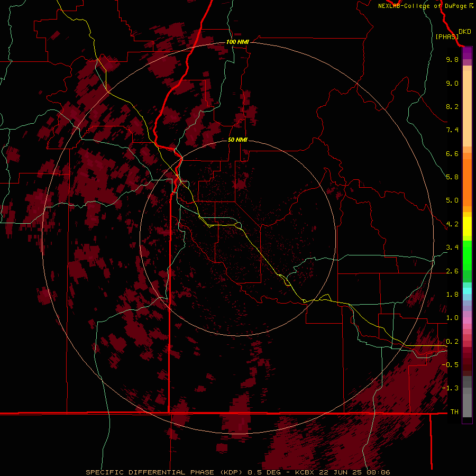The image size is (476, 476).
Task: Click the SPECIFIC DIFFERENTIAL PHASE (KDP) caption text
Action: (x=166, y=472)
